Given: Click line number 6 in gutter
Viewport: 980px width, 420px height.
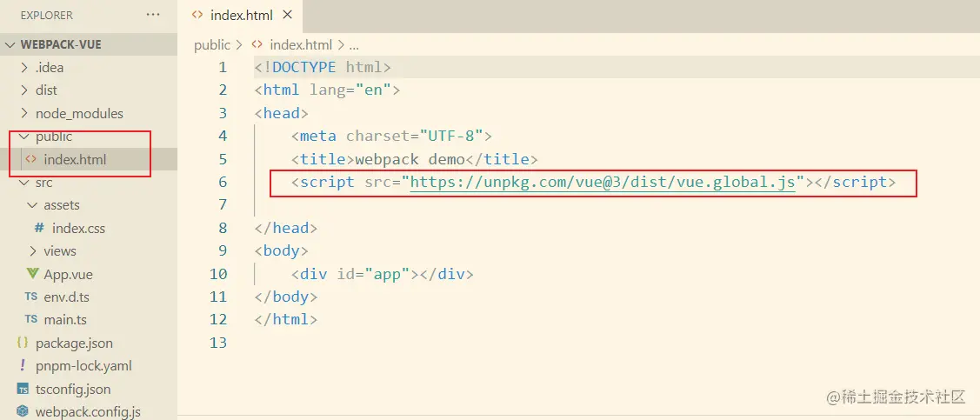Looking at the screenshot, I should click(x=223, y=182).
